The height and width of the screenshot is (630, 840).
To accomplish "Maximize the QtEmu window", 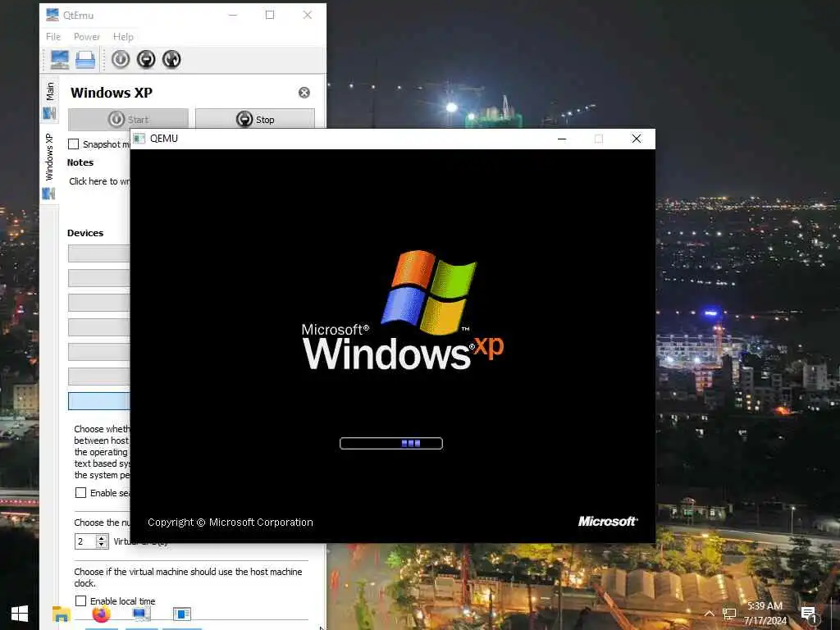I will point(270,15).
